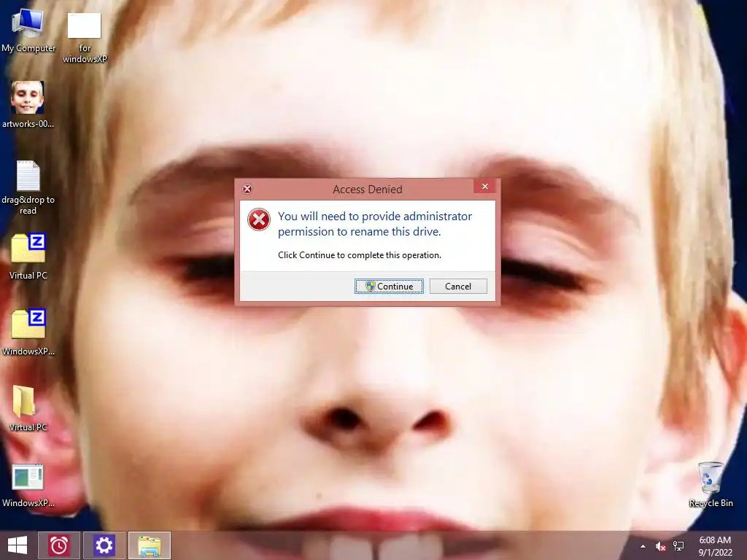
Task: Open the clock showing 6:08 AM
Action: [x=715, y=545]
